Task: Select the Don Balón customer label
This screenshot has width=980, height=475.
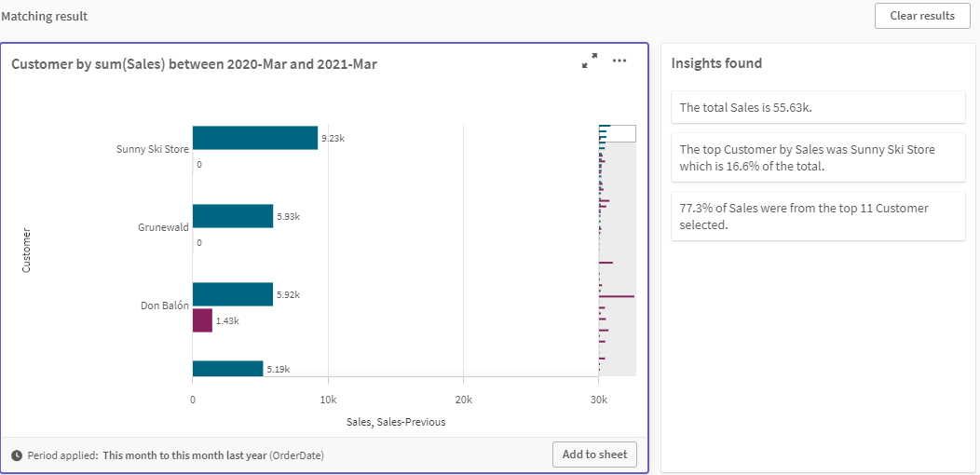Action: click(x=164, y=305)
